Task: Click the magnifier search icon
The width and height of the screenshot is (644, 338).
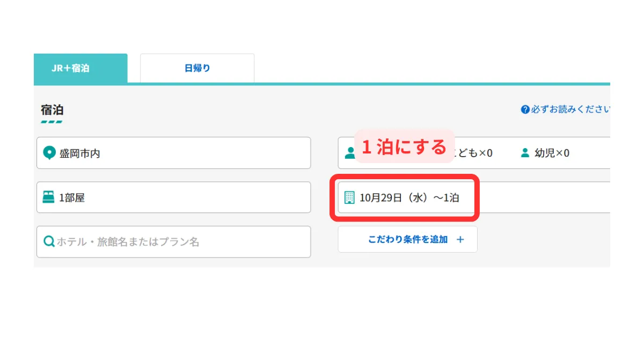Action: pos(49,242)
